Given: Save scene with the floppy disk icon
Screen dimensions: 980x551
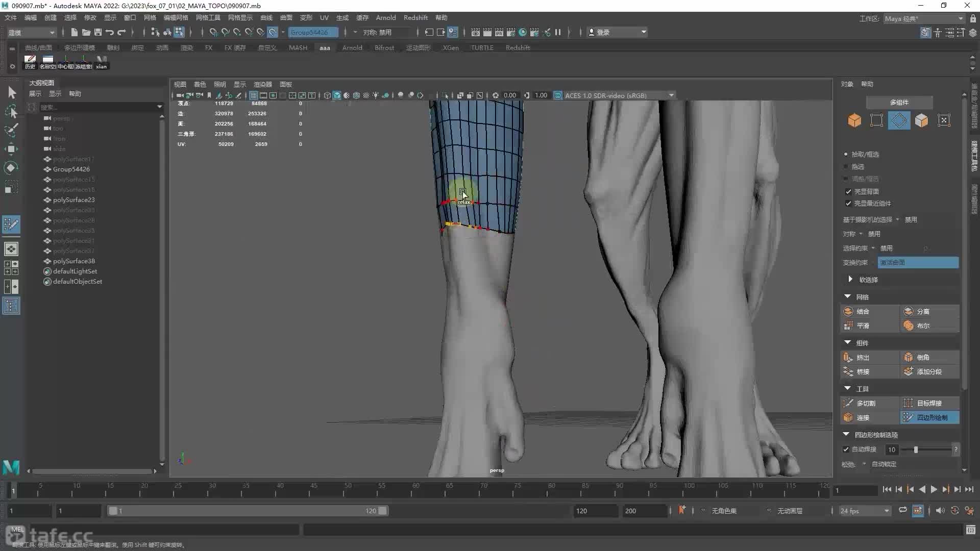Looking at the screenshot, I should (98, 32).
